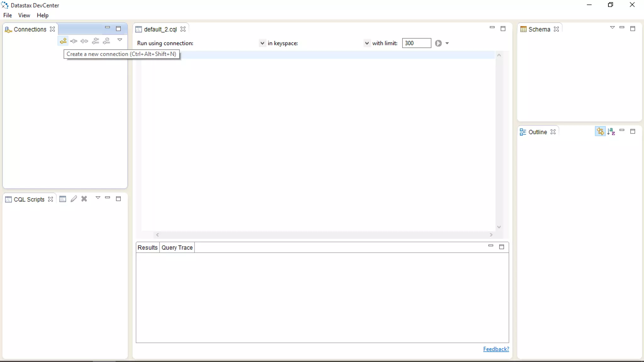Click the delete connection icon in Connections toolbar
The image size is (644, 362).
107,41
